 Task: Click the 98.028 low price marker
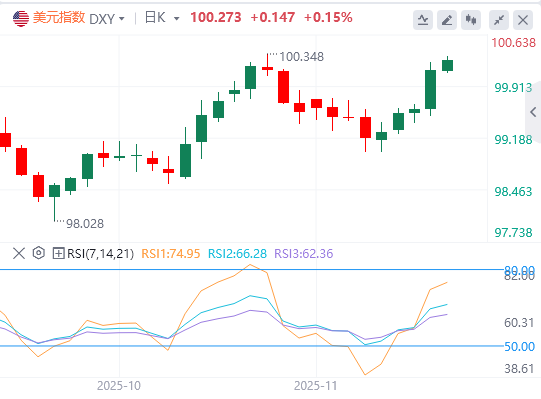coord(85,224)
